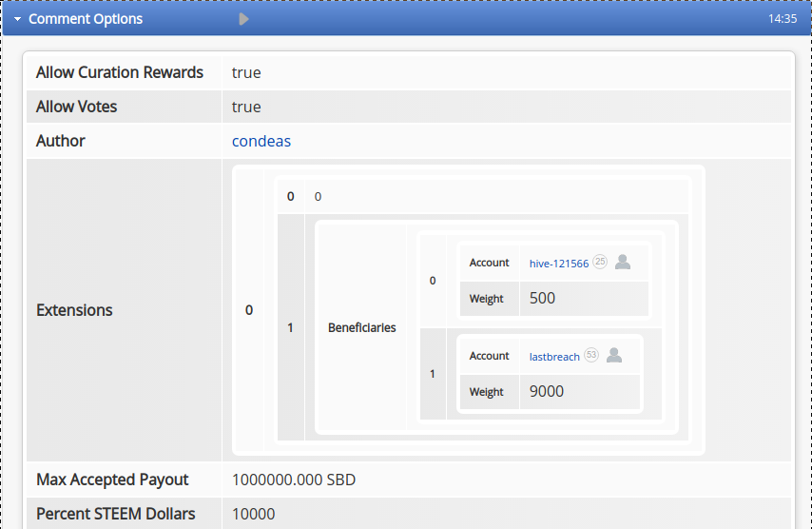Click the profile icon beside hive-121566
The height and width of the screenshot is (529, 812).
click(623, 263)
